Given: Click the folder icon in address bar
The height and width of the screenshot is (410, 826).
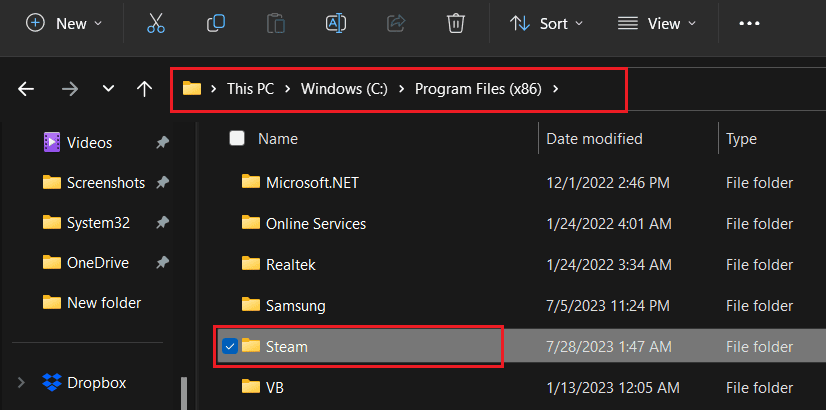Looking at the screenshot, I should (x=192, y=89).
